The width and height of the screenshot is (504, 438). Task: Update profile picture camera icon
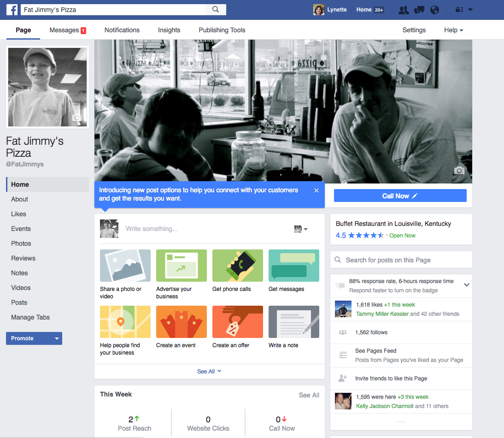(x=76, y=118)
